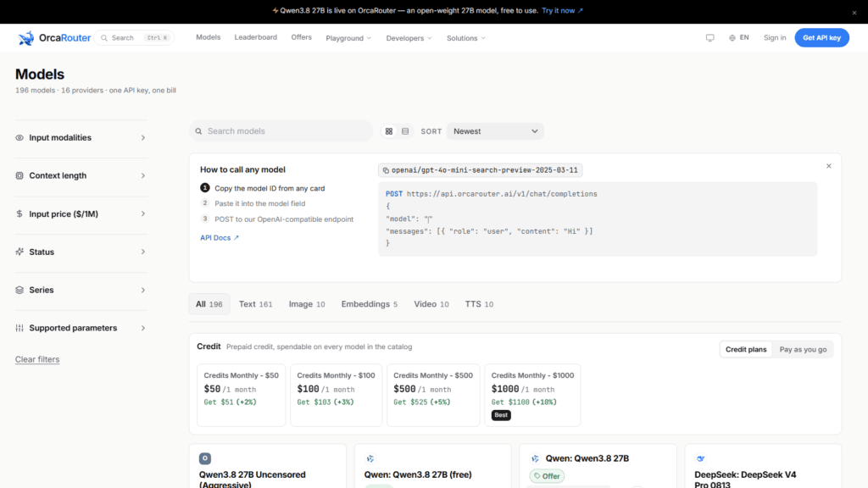Click step 2 Paste it into model field
The height and width of the screenshot is (488, 868).
(253, 203)
